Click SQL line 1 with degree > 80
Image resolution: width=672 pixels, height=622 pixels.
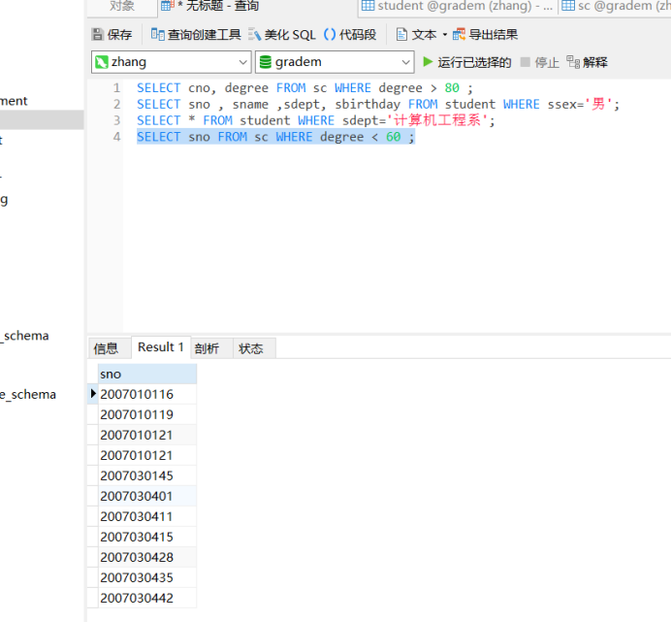(304, 88)
